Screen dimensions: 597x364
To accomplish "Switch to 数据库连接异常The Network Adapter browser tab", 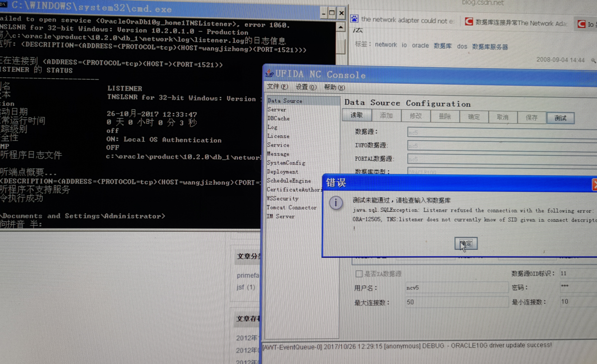I will click(x=516, y=23).
